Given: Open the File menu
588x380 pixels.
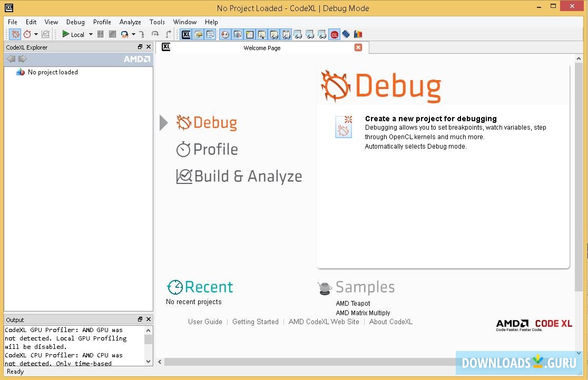Looking at the screenshot, I should coord(12,22).
